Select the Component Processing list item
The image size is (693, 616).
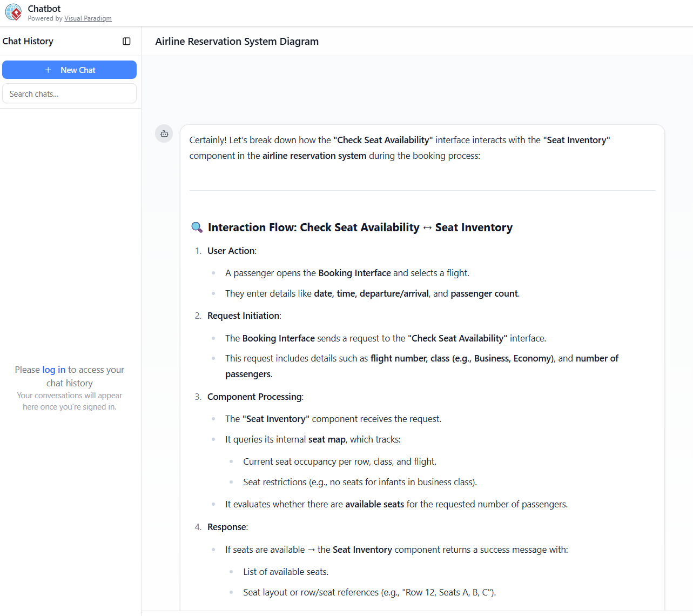click(255, 397)
